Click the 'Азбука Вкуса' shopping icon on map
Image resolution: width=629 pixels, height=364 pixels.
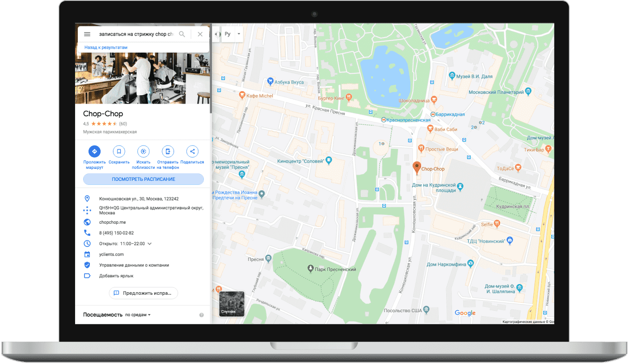[270, 81]
